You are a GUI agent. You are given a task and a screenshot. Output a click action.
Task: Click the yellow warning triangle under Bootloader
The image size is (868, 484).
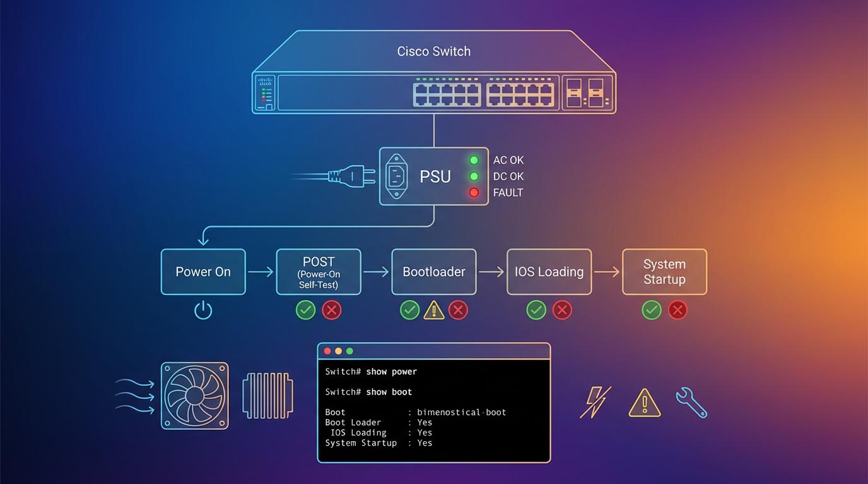coord(434,310)
